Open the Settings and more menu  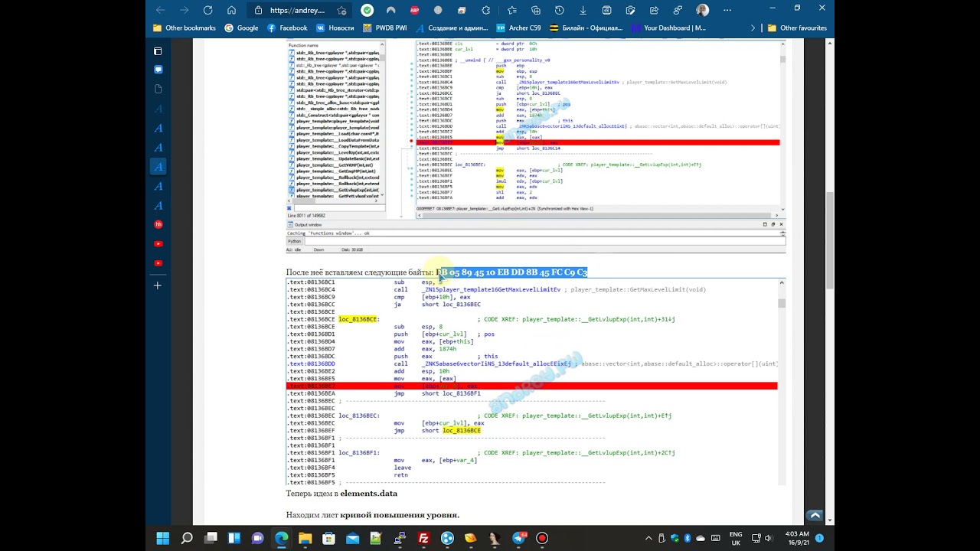click(x=726, y=11)
